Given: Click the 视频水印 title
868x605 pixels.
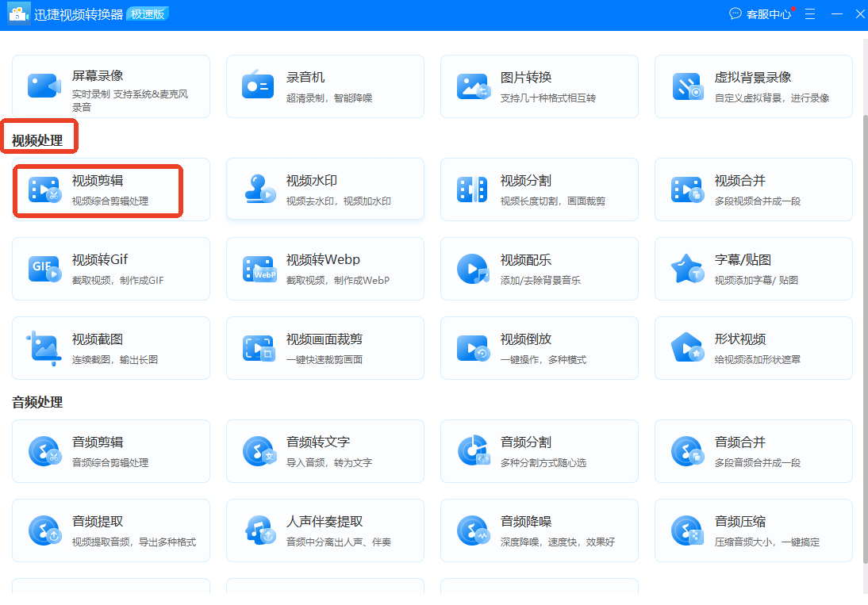Looking at the screenshot, I should pos(312,181).
